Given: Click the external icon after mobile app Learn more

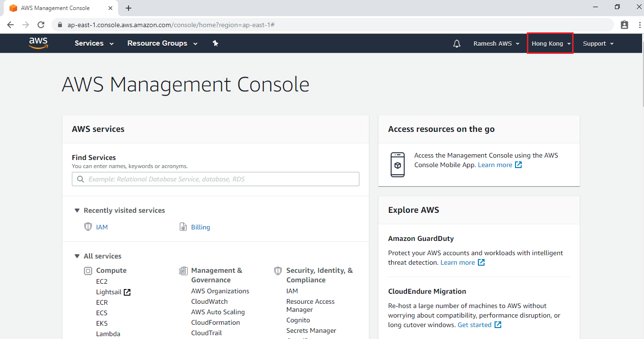Looking at the screenshot, I should (x=519, y=165).
